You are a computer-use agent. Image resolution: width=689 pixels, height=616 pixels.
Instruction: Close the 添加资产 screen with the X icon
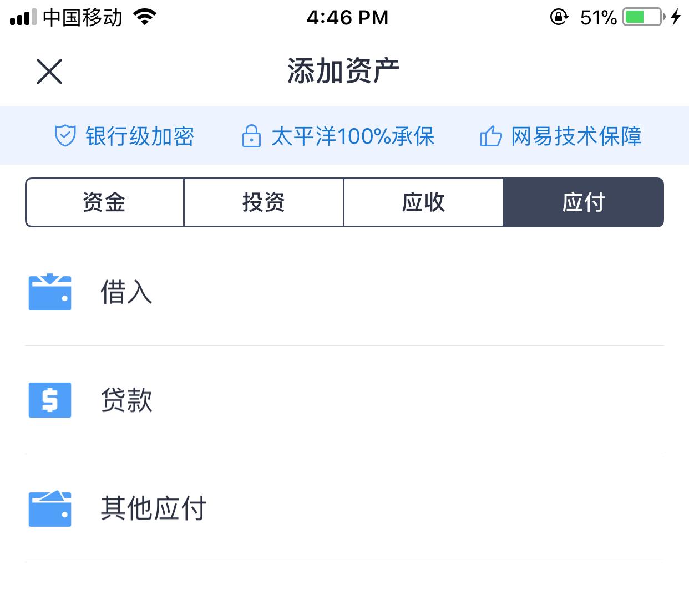pyautogui.click(x=49, y=72)
